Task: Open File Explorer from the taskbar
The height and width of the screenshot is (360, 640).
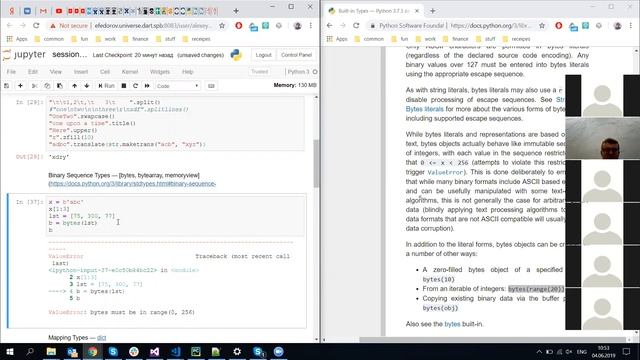Action: click(x=51, y=351)
